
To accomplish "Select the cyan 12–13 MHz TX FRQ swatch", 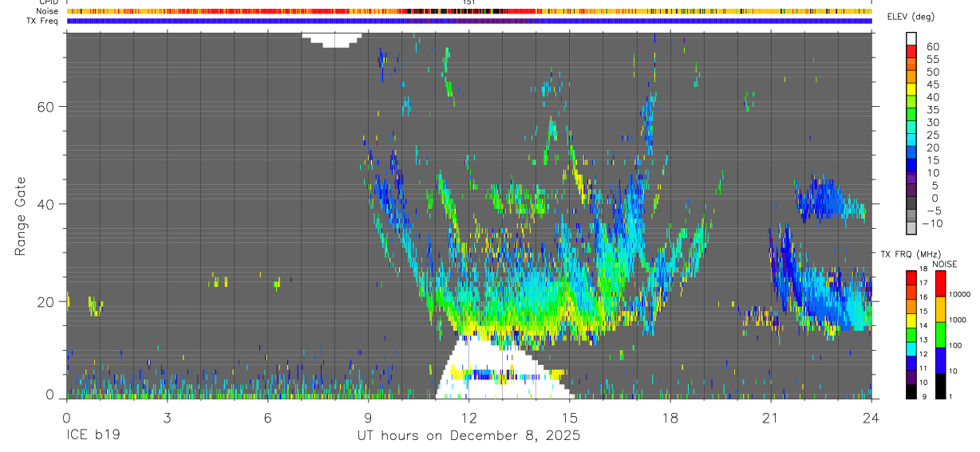I will (911, 348).
